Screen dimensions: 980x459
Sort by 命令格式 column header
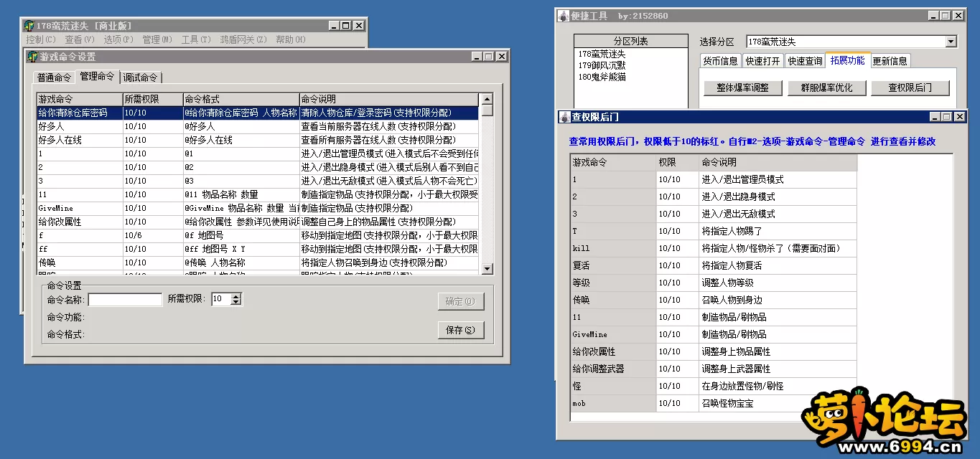241,100
